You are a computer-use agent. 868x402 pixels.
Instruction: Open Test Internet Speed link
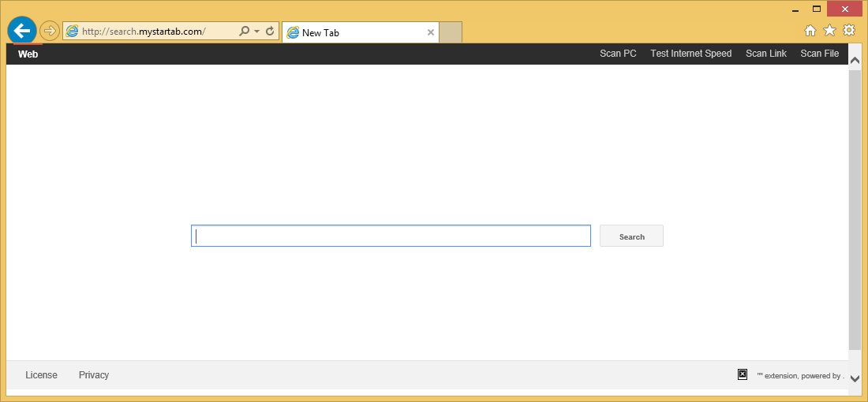(690, 54)
